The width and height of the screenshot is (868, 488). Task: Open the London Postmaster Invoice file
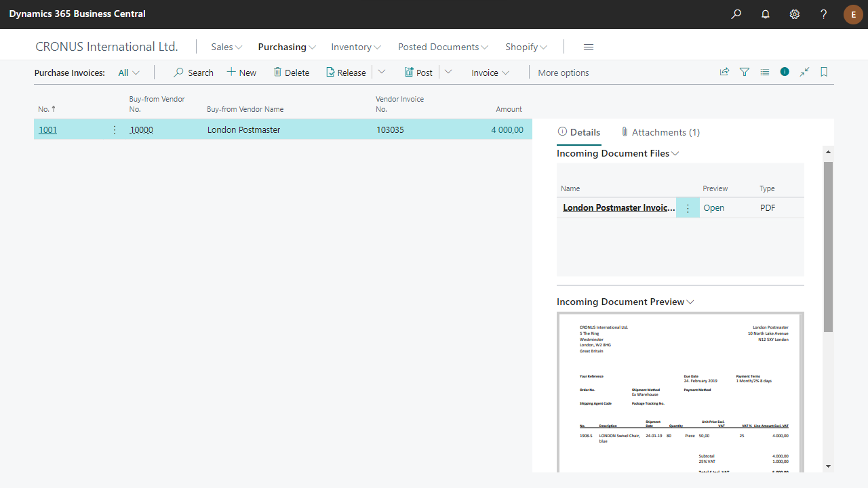pos(619,208)
